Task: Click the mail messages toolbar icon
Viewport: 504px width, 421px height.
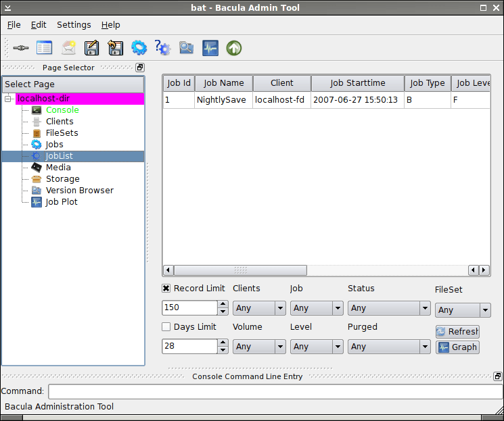Action: (x=68, y=48)
